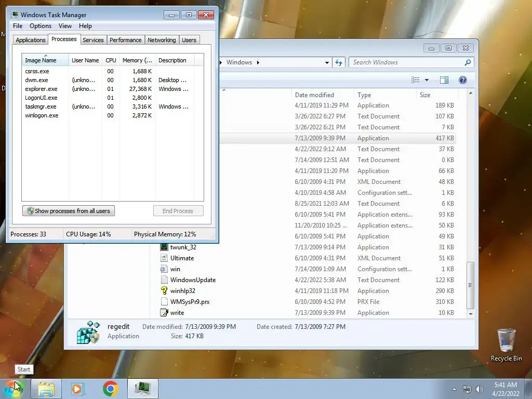Screen dimensions: 532x399
Task: Select the winlogon.exe process row
Action: pos(113,115)
